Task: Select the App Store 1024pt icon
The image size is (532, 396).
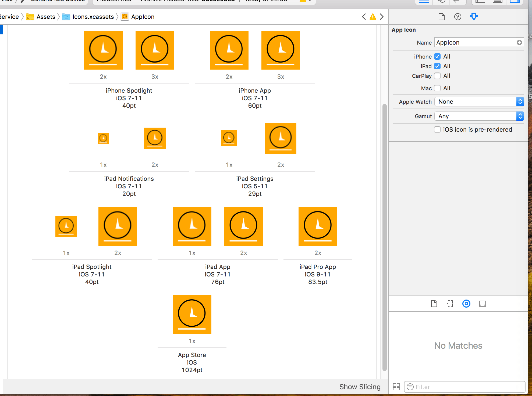Action: pyautogui.click(x=192, y=314)
